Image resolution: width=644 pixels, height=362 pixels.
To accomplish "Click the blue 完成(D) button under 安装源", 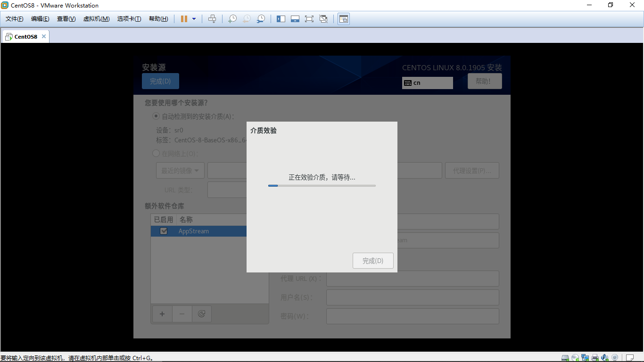I will click(160, 81).
